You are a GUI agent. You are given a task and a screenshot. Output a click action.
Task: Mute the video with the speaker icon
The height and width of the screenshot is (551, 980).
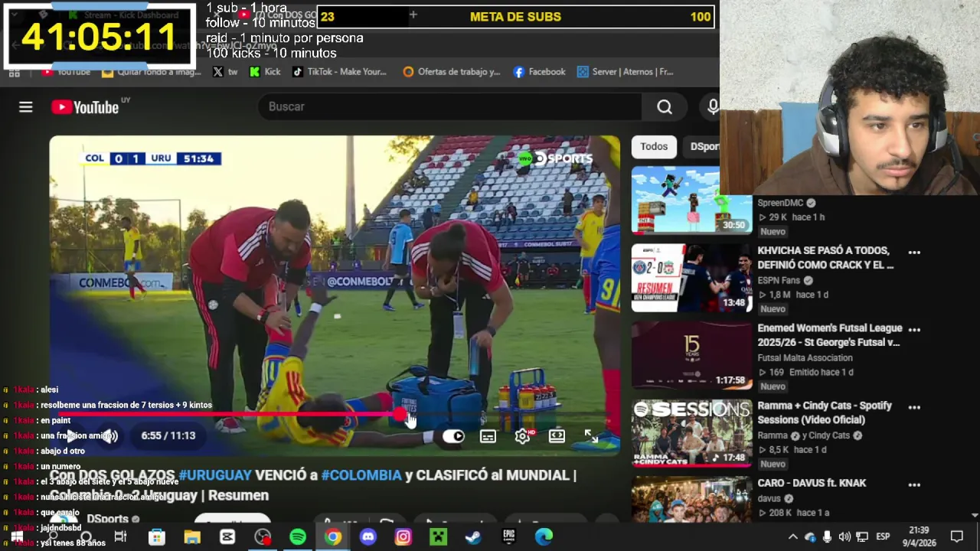click(109, 435)
